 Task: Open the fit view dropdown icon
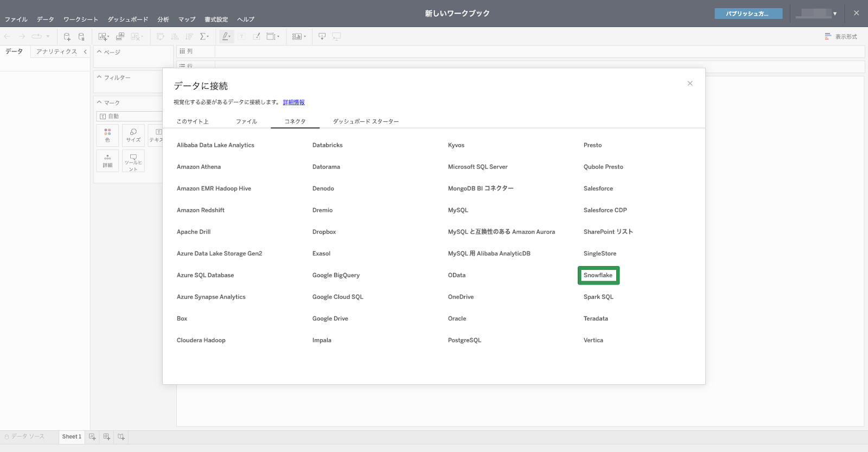pyautogui.click(x=273, y=37)
